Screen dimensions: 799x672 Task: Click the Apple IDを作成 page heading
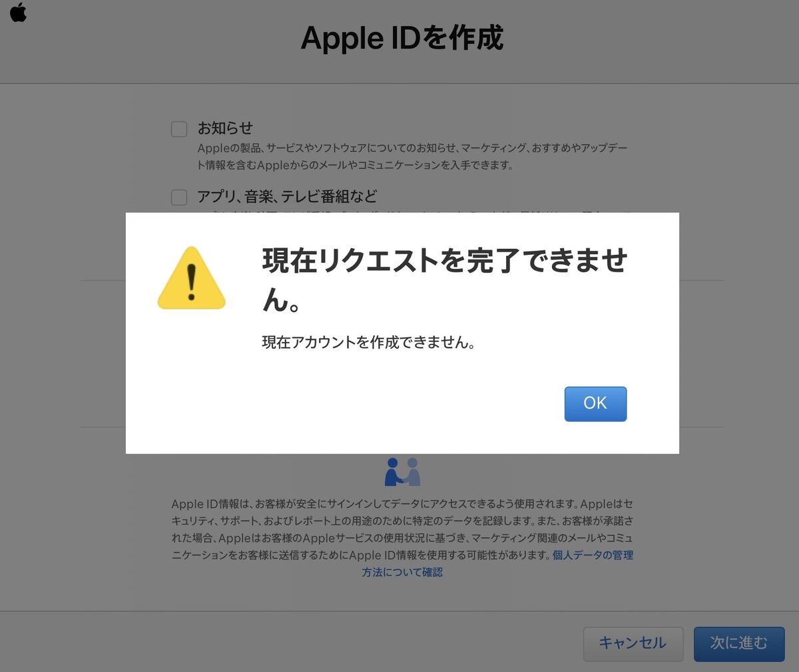(402, 38)
